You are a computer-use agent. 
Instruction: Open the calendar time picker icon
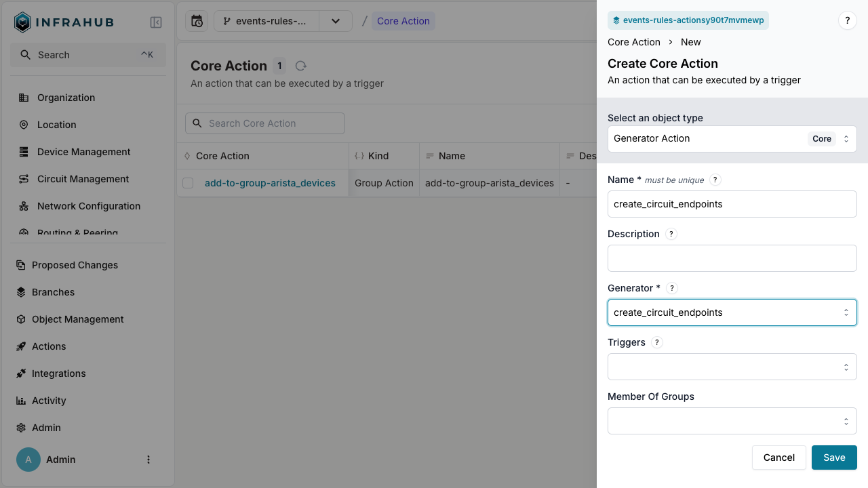pos(197,21)
